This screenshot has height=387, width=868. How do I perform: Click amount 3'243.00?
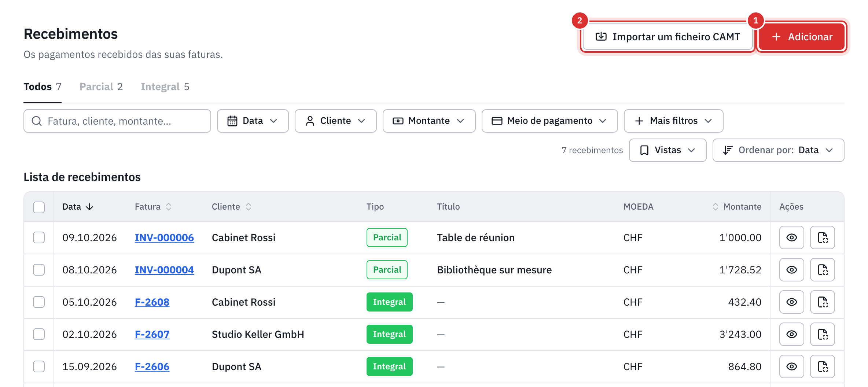(x=740, y=334)
